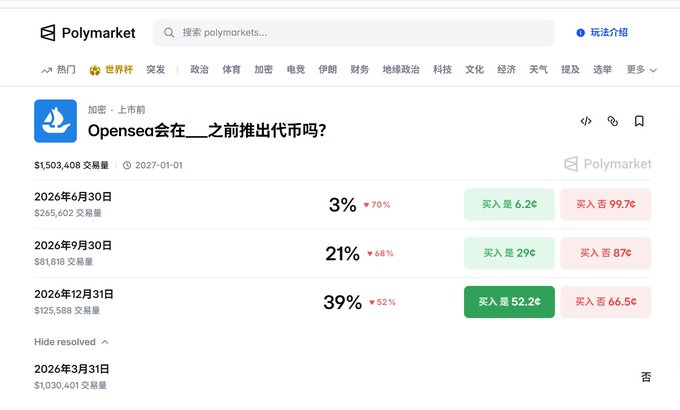680x410 pixels.
Task: Click the 39% probability value
Action: (343, 302)
